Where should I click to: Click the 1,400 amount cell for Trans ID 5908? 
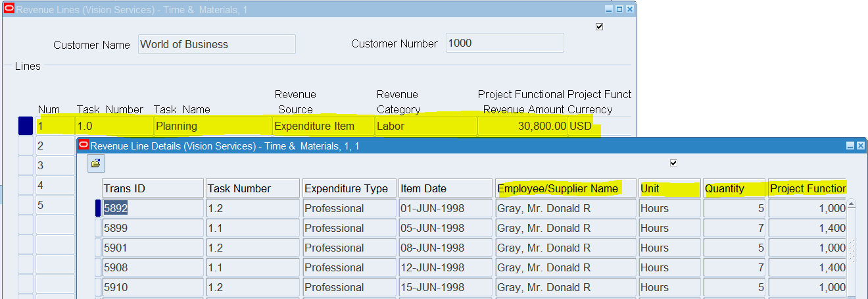[x=808, y=267]
